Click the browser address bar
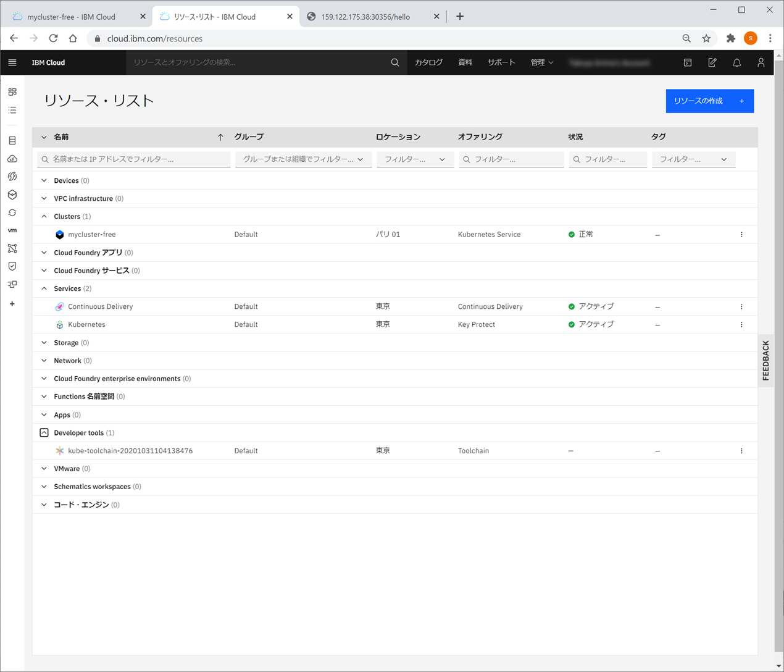This screenshot has height=672, width=784. pyautogui.click(x=383, y=38)
